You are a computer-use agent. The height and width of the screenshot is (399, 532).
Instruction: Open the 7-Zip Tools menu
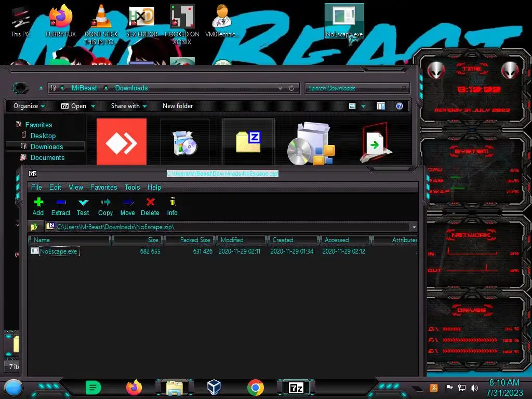pyautogui.click(x=132, y=187)
